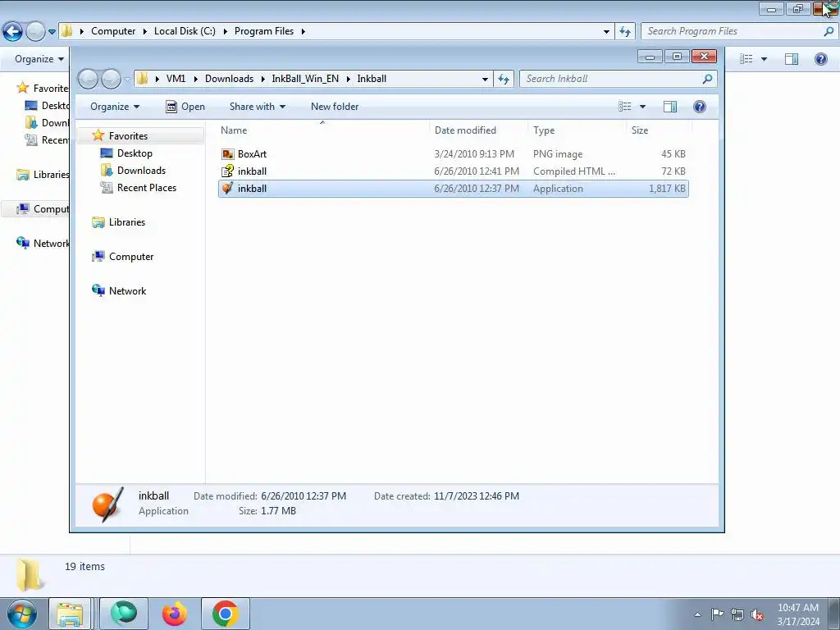The height and width of the screenshot is (630, 840).
Task: Toggle preview pane in Inkball window
Action: (669, 107)
